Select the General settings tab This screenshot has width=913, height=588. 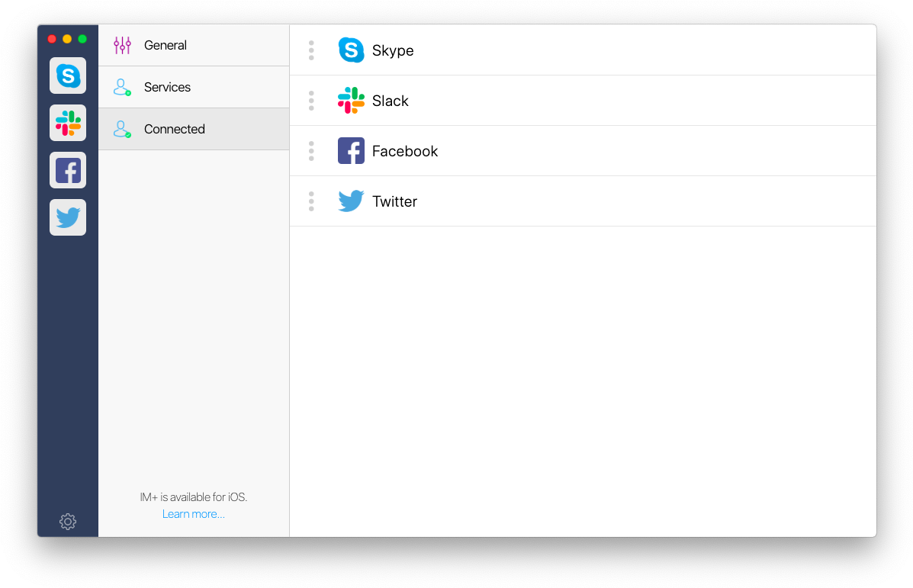click(194, 46)
